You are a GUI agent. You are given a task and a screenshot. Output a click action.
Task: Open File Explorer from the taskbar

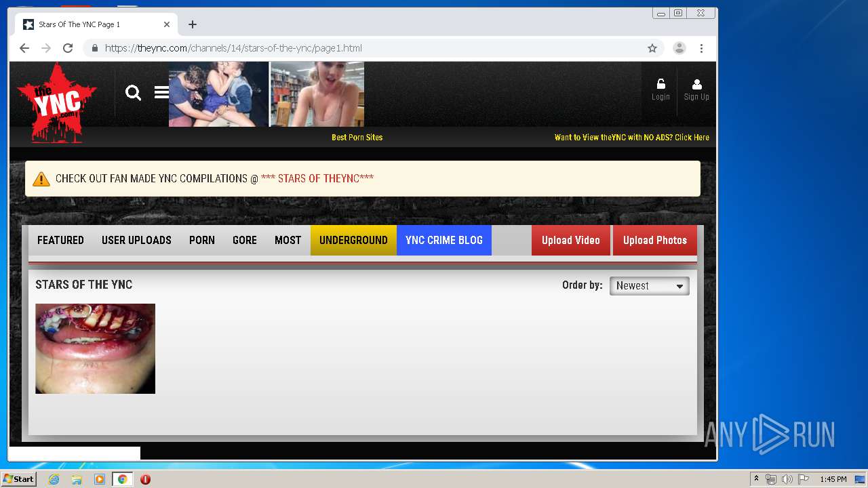pyautogui.click(x=77, y=479)
